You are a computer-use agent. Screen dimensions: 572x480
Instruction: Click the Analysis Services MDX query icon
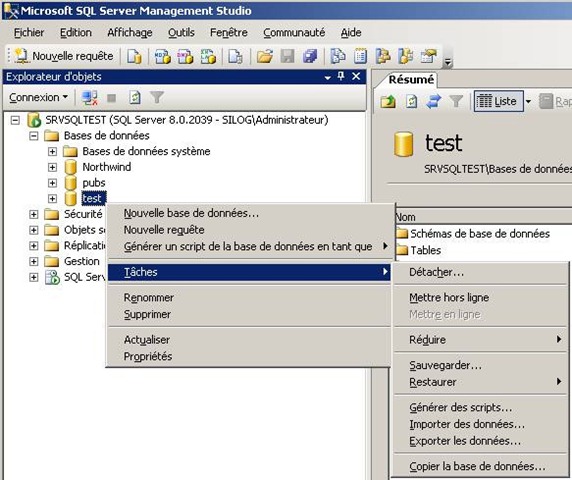163,56
